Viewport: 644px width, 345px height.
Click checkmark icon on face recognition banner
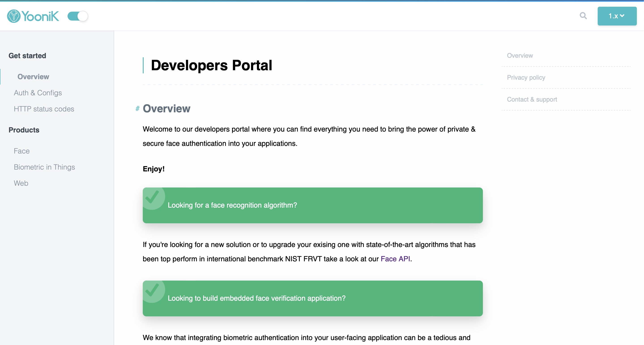click(152, 197)
